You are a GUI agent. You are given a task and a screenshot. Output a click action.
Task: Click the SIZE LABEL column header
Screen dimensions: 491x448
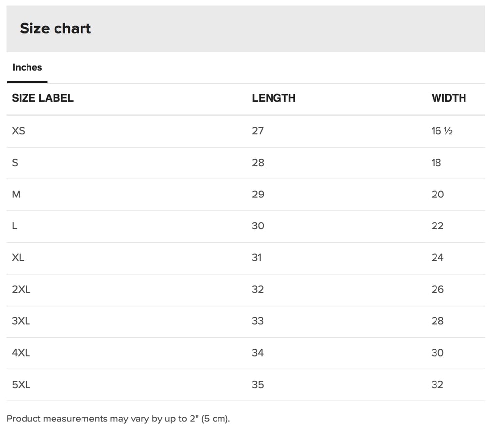click(x=43, y=98)
